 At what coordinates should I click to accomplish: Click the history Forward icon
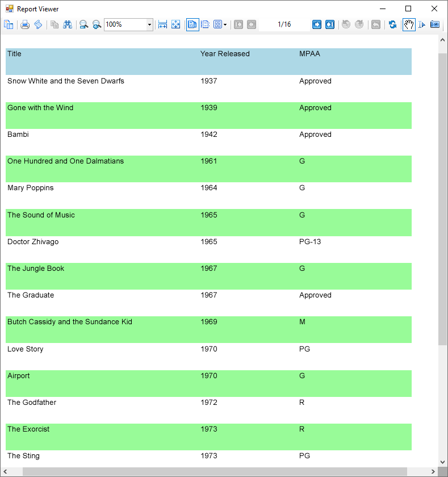pos(359,24)
